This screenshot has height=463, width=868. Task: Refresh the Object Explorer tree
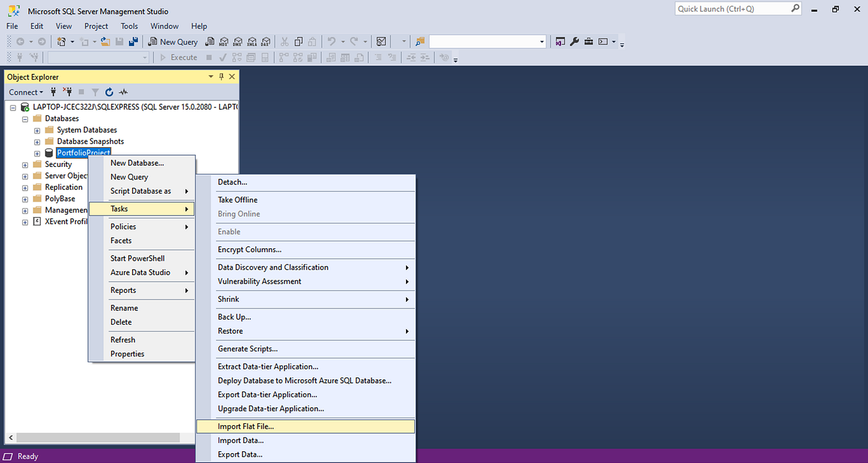(x=109, y=91)
